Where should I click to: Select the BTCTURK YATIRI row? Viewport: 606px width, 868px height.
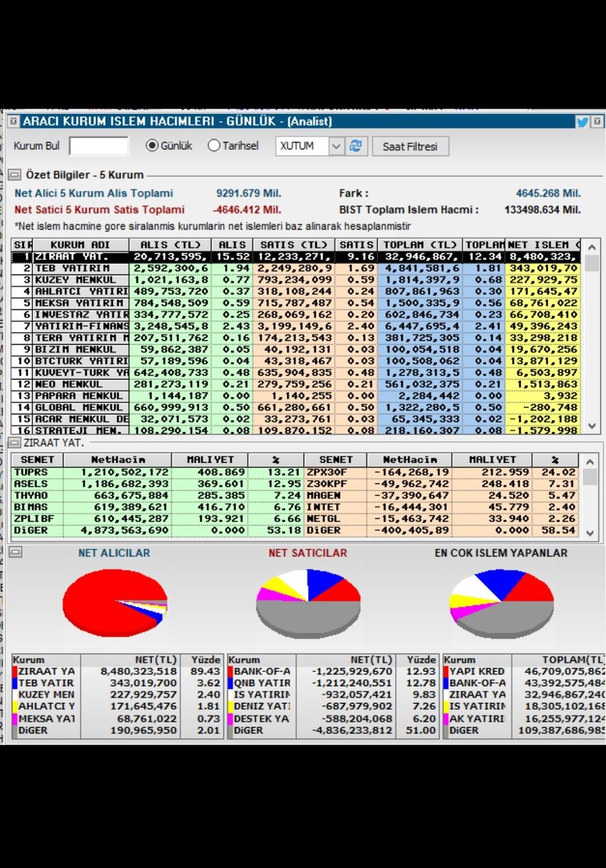tap(296, 361)
